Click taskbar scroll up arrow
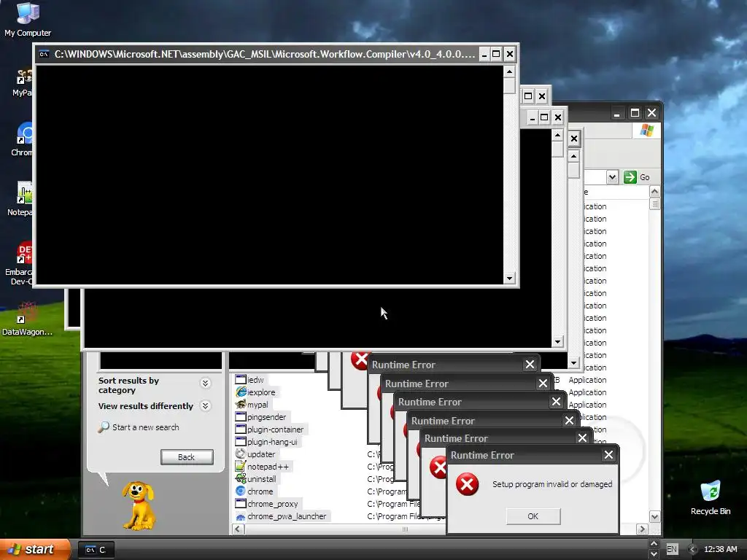Image resolution: width=747 pixels, height=560 pixels. [x=654, y=544]
